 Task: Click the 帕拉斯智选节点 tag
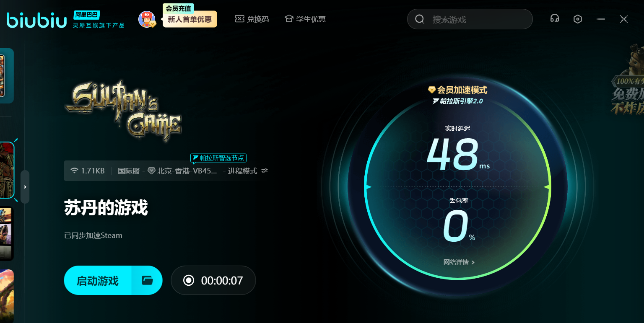click(218, 158)
